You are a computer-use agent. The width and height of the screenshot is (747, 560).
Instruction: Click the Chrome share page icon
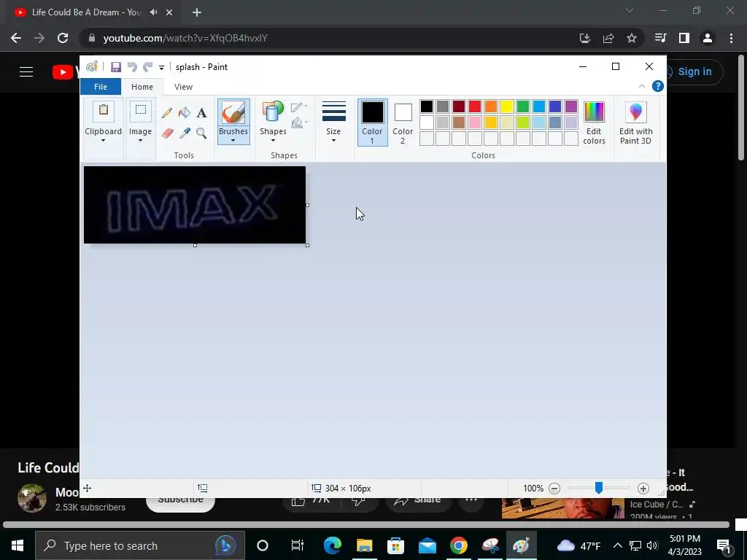(x=608, y=38)
